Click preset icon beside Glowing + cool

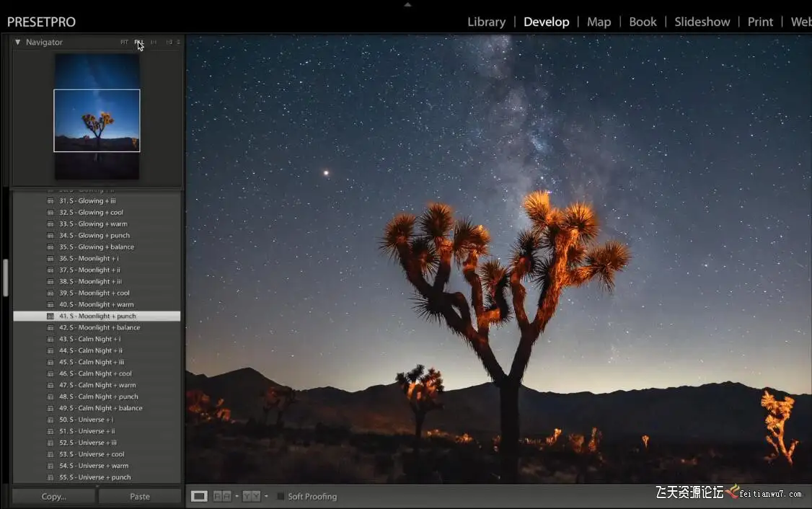(x=50, y=212)
